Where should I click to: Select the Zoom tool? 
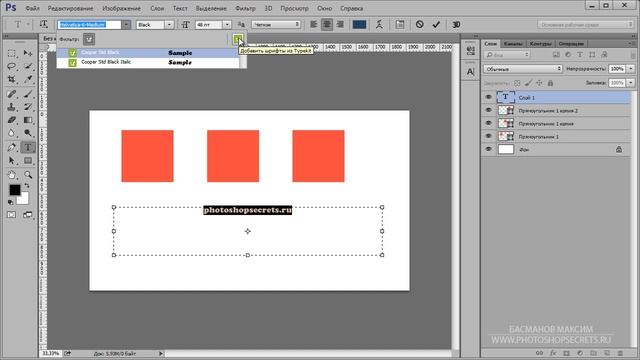coord(28,175)
